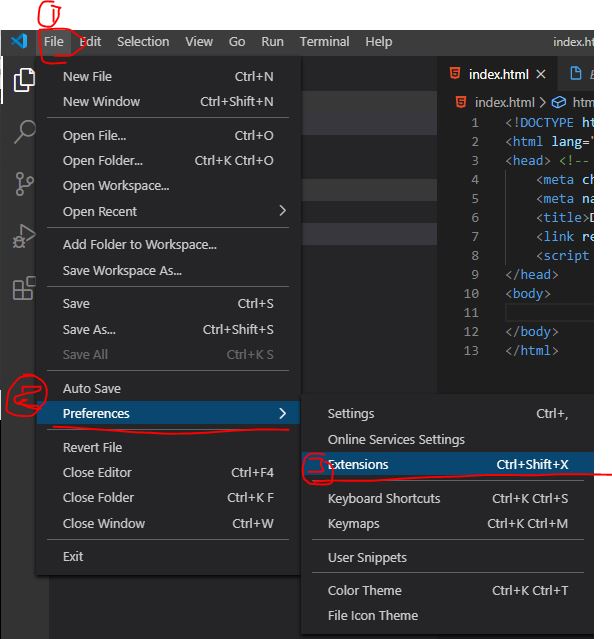Select Open File... entry
The width and height of the screenshot is (612, 639).
[x=168, y=136]
